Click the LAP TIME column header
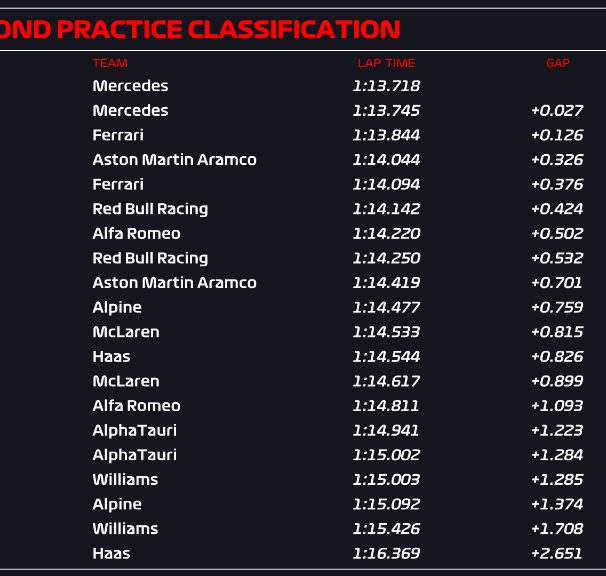606x576 pixels. pos(386,63)
